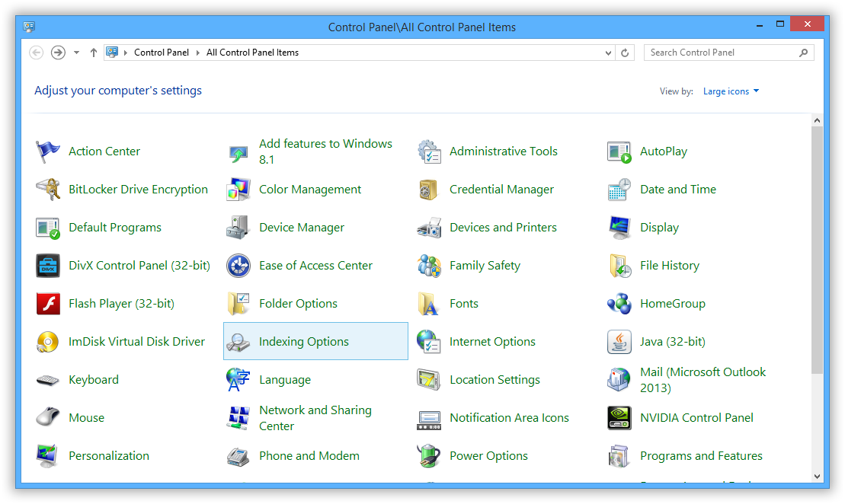Open the Personalization monitor icon

47,456
